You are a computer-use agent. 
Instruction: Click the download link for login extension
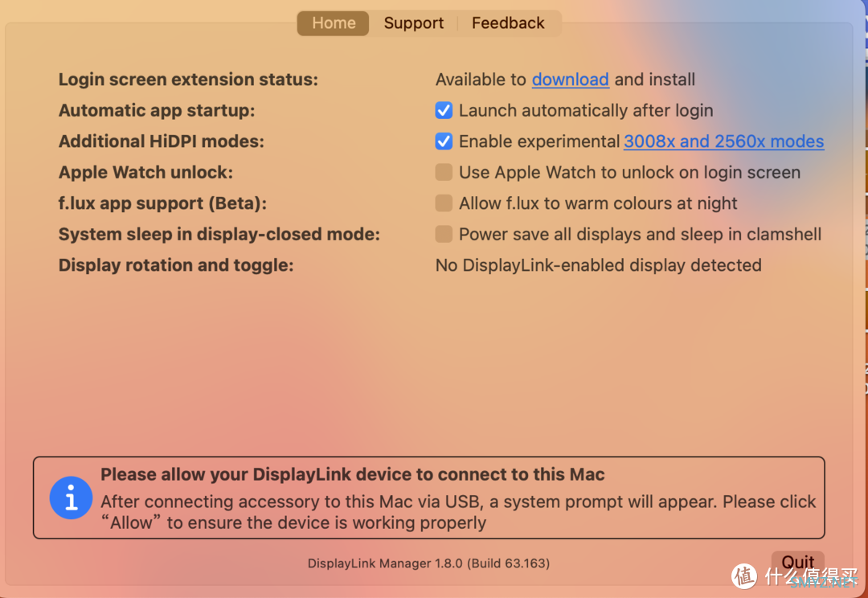[x=570, y=80]
